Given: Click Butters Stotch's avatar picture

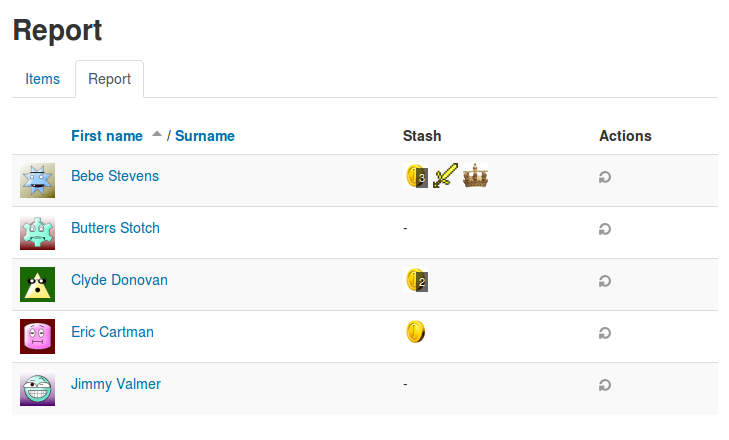Looking at the screenshot, I should pyautogui.click(x=37, y=233).
